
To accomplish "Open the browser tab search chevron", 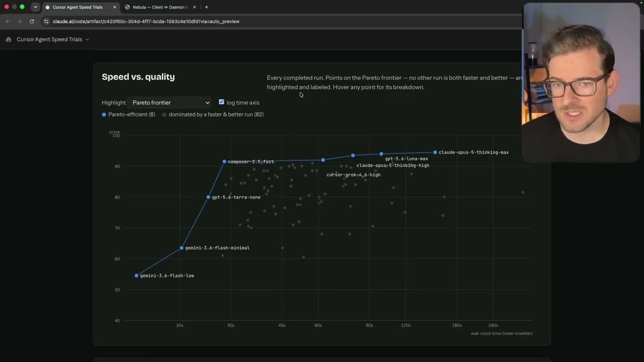I will pos(35,7).
